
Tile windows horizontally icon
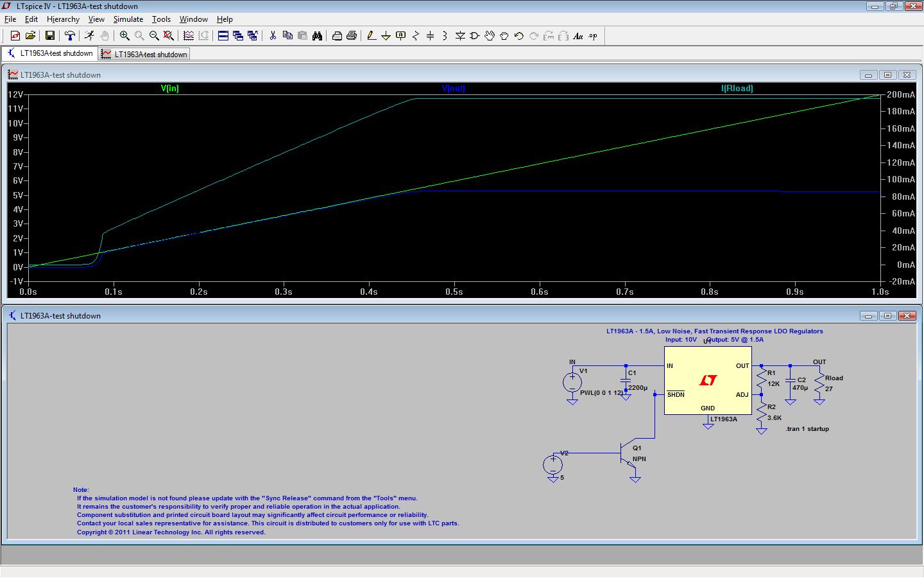pos(223,36)
